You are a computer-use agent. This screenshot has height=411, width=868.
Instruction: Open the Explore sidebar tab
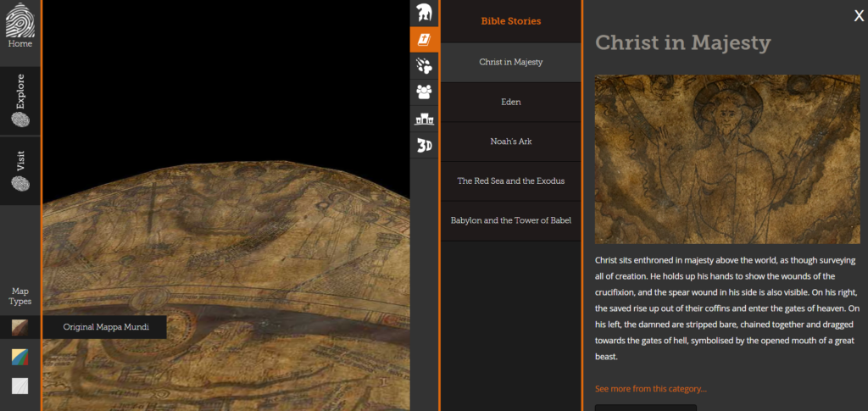(x=20, y=101)
